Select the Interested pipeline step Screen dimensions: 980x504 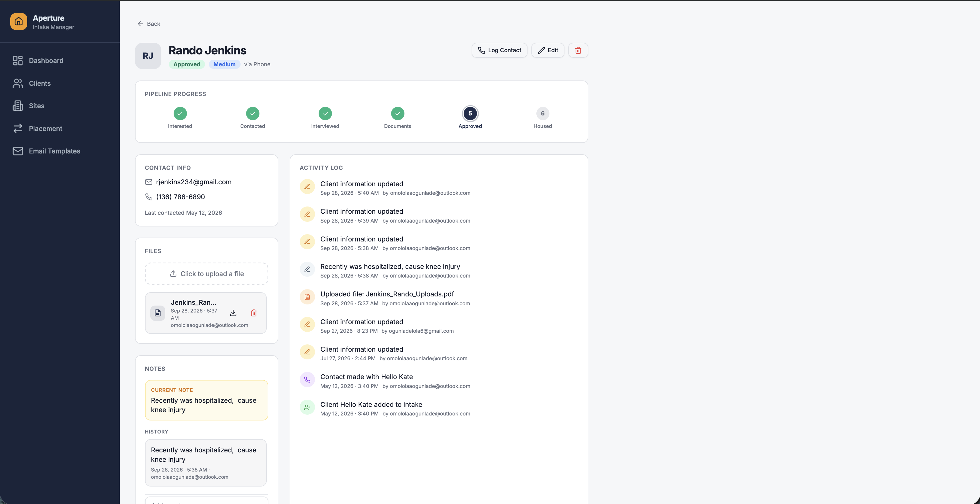click(180, 113)
